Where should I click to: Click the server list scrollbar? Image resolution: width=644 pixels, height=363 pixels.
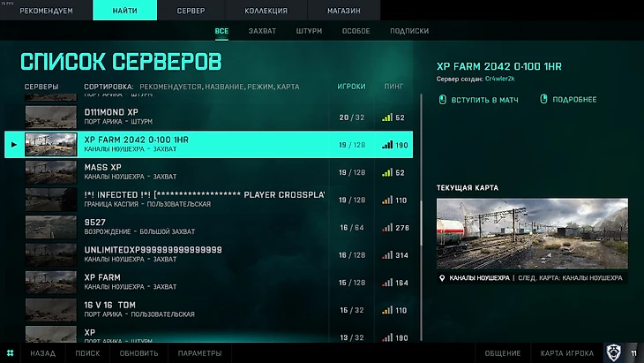point(421,218)
